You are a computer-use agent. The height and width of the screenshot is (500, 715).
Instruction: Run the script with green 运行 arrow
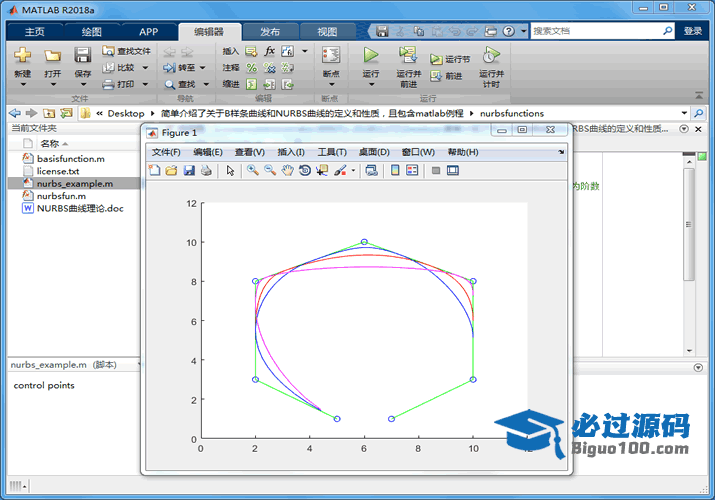371,55
